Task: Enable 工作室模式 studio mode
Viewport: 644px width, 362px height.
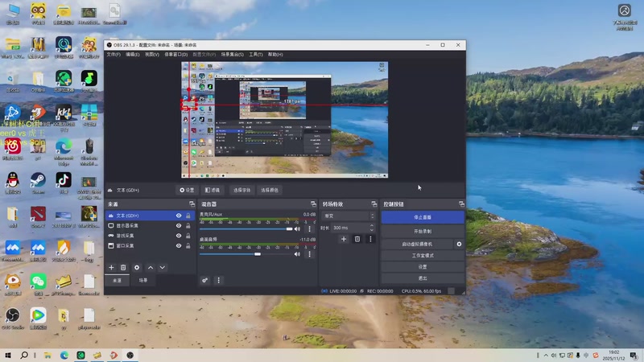Action: (x=423, y=255)
